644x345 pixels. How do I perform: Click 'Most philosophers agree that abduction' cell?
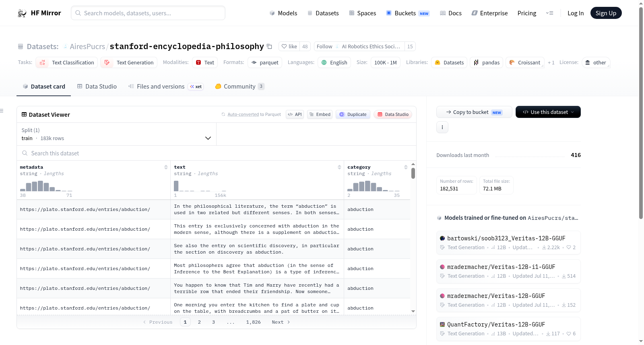257,269
